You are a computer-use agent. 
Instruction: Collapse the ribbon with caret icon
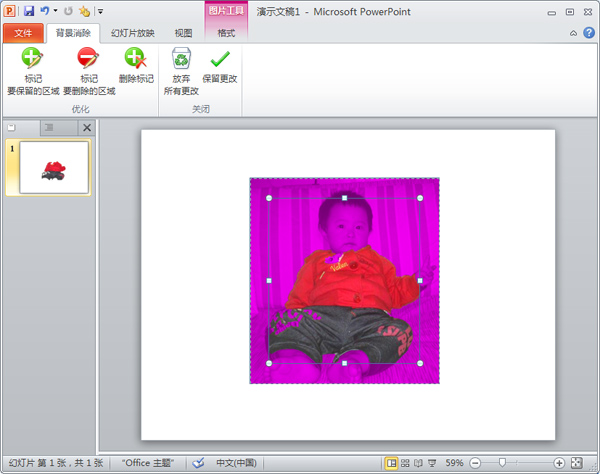point(573,33)
